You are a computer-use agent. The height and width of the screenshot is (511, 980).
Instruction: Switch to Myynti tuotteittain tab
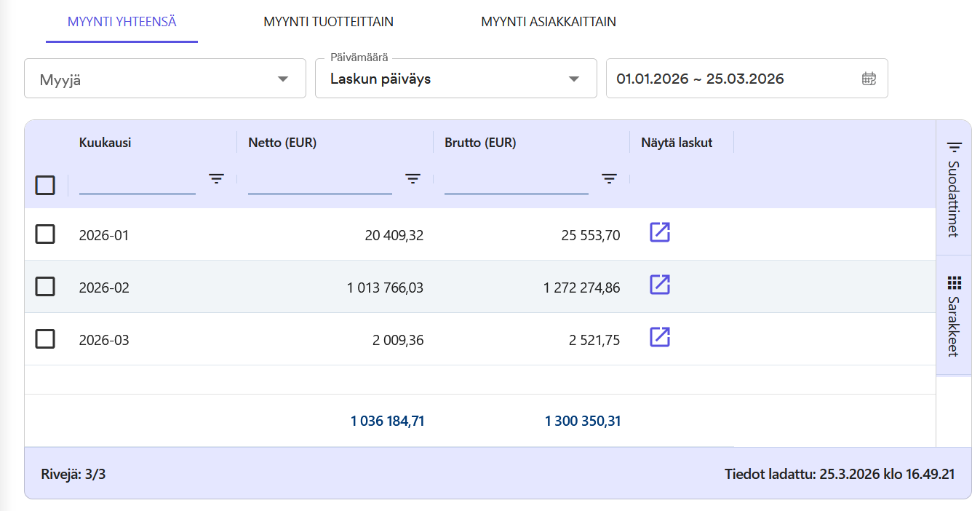(328, 22)
